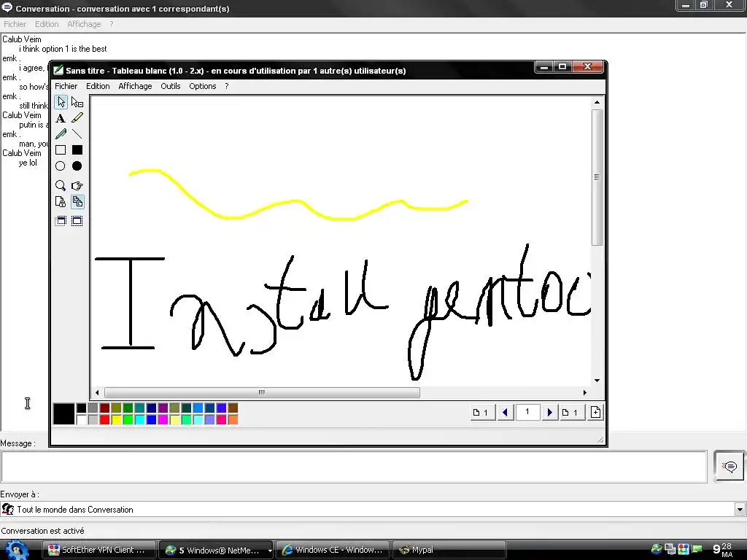Select the Filled Rectangle tool
The width and height of the screenshot is (747, 560).
coord(77,150)
